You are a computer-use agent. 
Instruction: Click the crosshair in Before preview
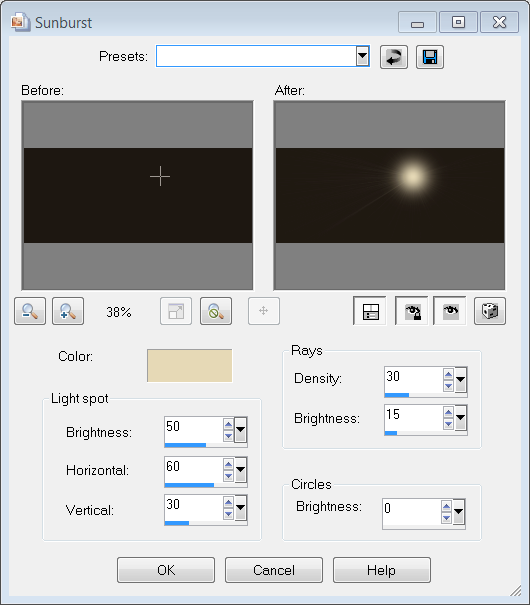tap(160, 176)
